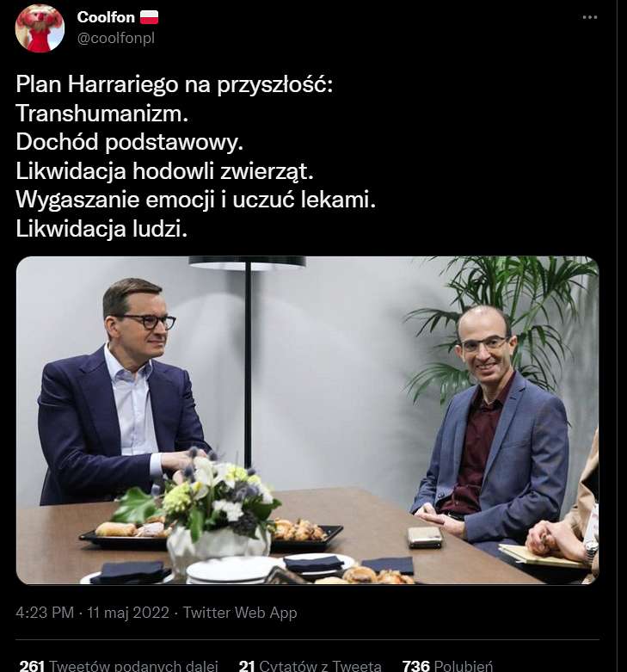
Task: Click the Twitter Web App source link
Action: [x=240, y=613]
